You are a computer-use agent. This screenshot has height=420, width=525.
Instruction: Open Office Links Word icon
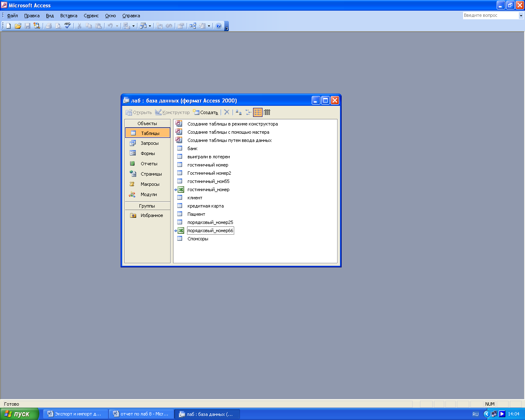(x=126, y=26)
